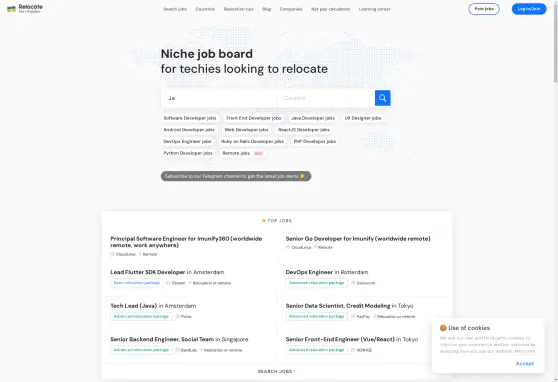Click Advanced relocation package badge under DevOps Engineer
Image resolution: width=558 pixels, height=382 pixels.
[x=316, y=283]
